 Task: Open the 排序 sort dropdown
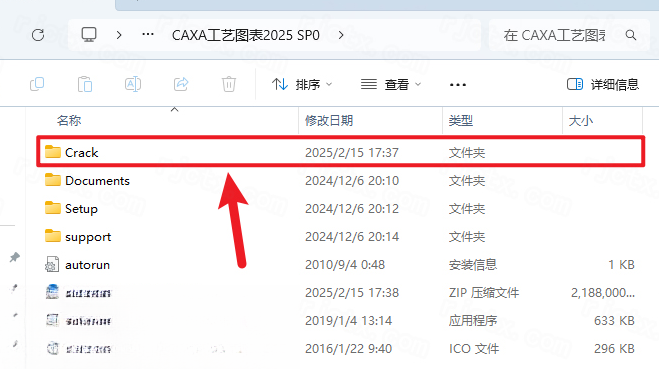(x=302, y=84)
